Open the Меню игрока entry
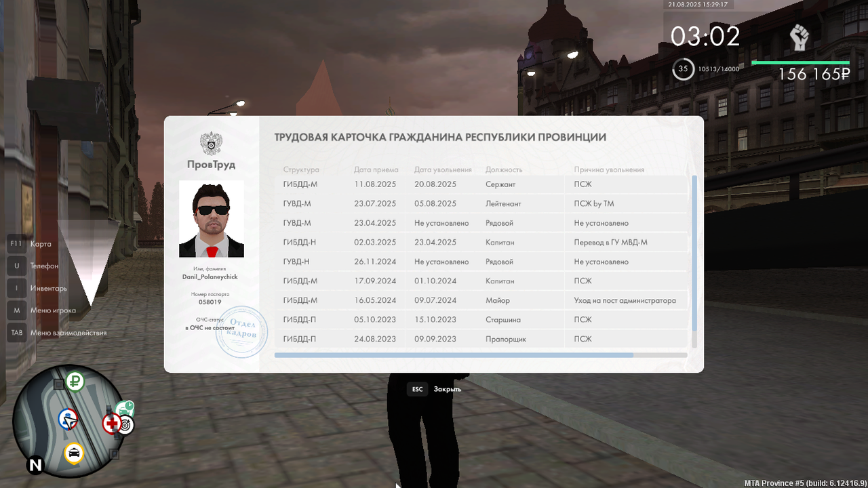868x488 pixels. pyautogui.click(x=53, y=310)
